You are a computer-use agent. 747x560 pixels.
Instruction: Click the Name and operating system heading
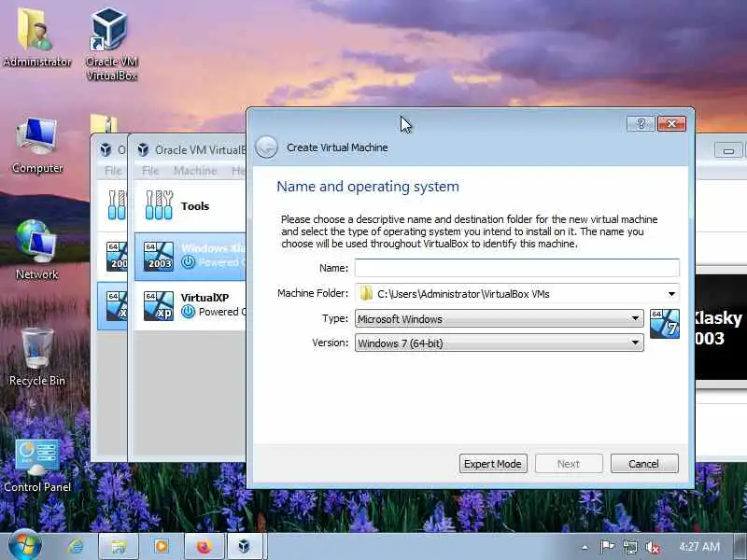tap(368, 186)
